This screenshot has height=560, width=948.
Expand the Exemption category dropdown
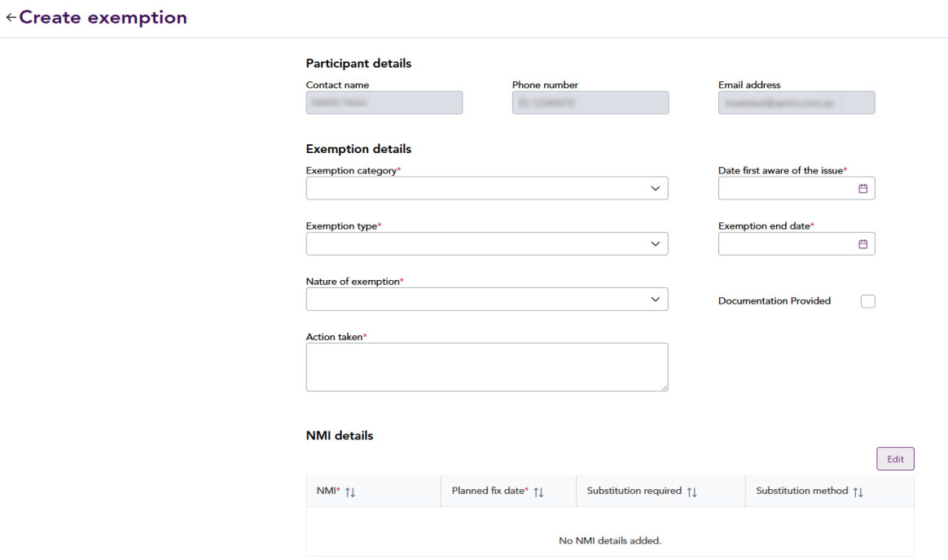pos(655,189)
